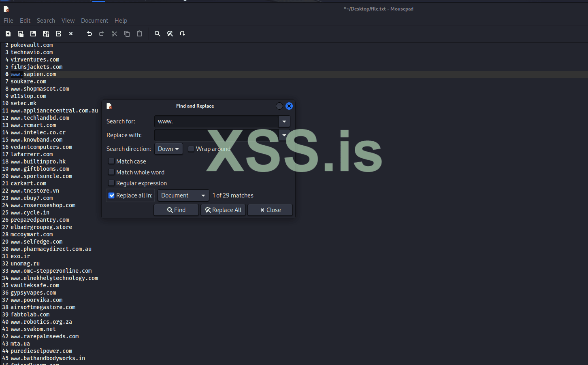
Task: Click the '1 of 29 matches' status text
Action: 233,195
